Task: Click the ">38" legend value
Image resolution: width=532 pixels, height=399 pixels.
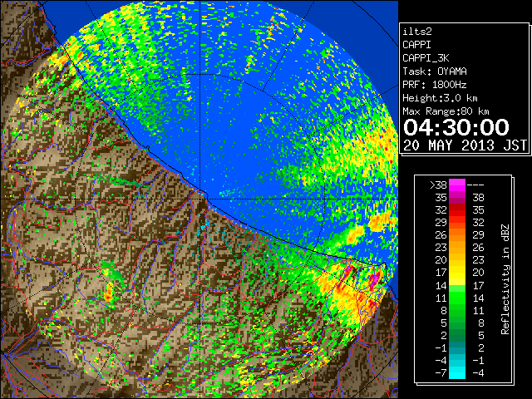Action: coord(438,185)
